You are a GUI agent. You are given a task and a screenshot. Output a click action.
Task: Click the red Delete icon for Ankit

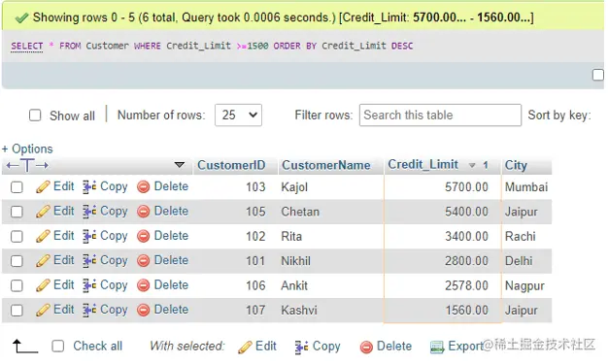click(143, 285)
